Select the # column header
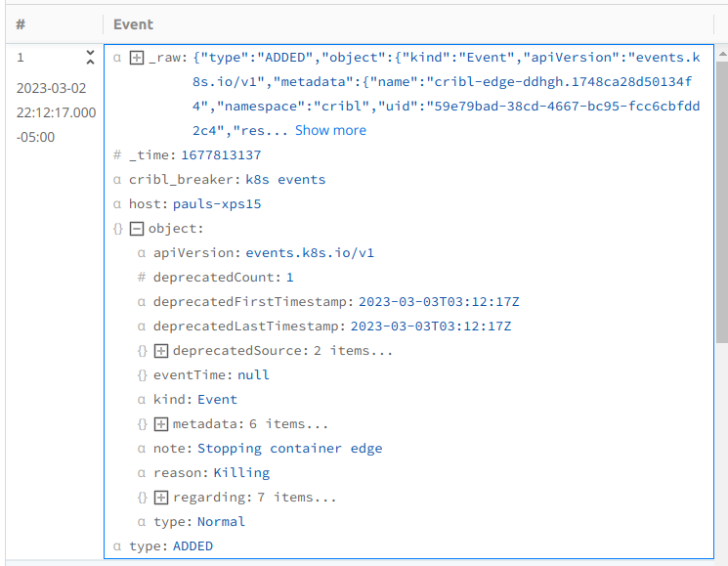This screenshot has width=728, height=566. coord(20,24)
